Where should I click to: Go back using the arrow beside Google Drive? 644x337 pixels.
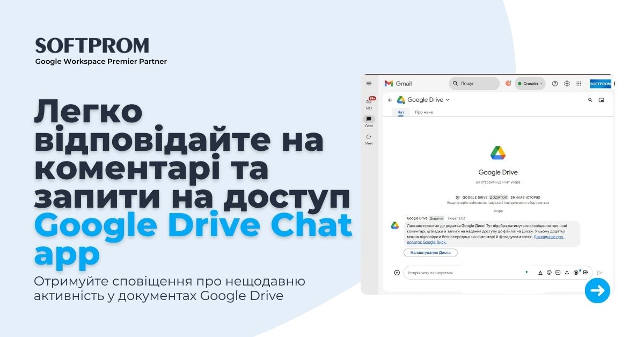coord(390,100)
